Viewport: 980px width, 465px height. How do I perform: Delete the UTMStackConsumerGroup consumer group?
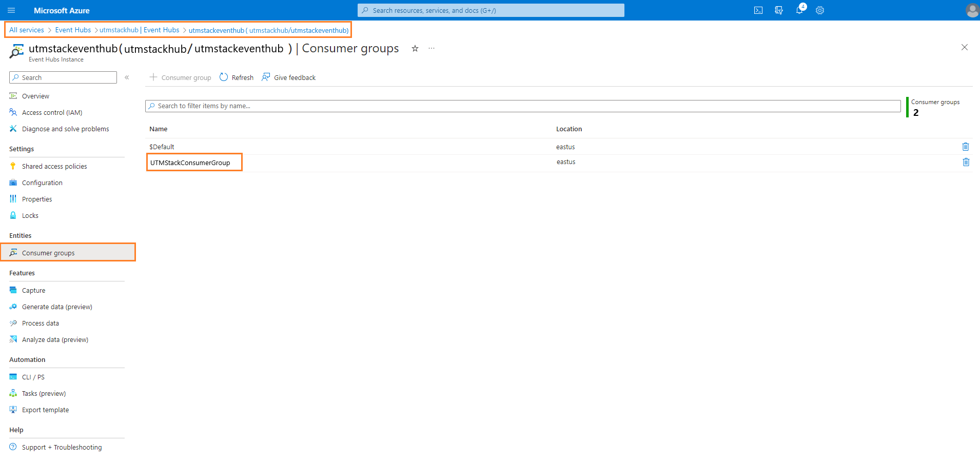coord(966,162)
